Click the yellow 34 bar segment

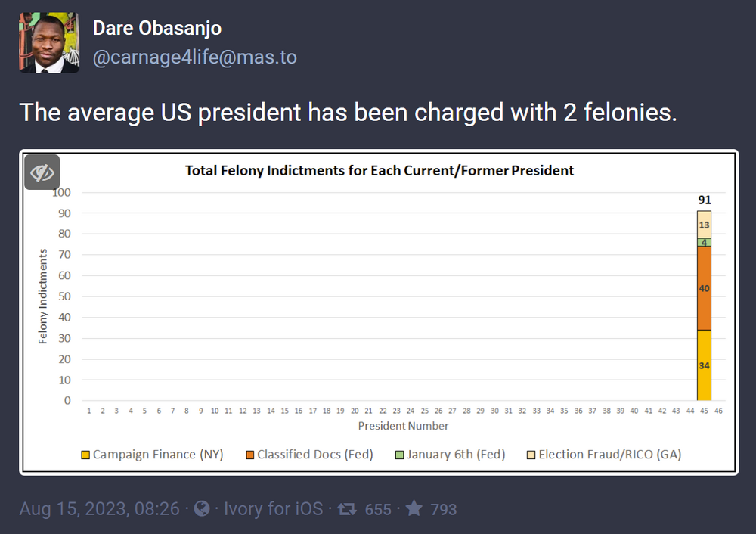[x=704, y=365]
